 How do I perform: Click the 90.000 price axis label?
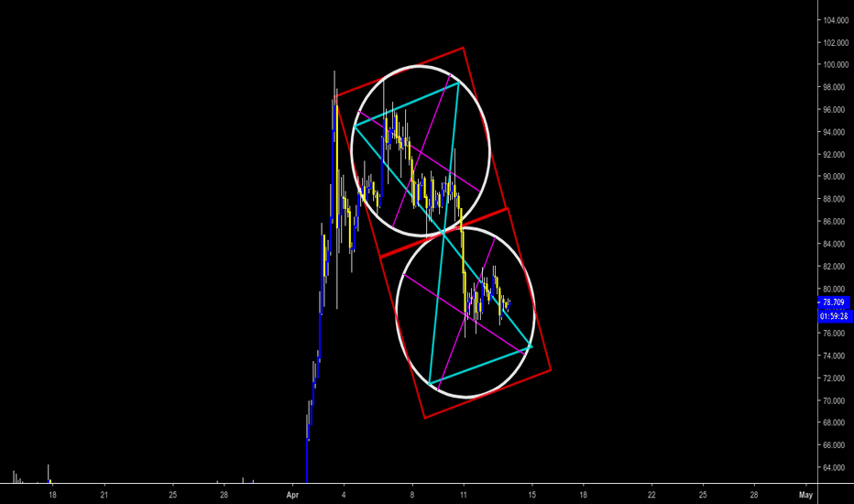click(x=836, y=177)
